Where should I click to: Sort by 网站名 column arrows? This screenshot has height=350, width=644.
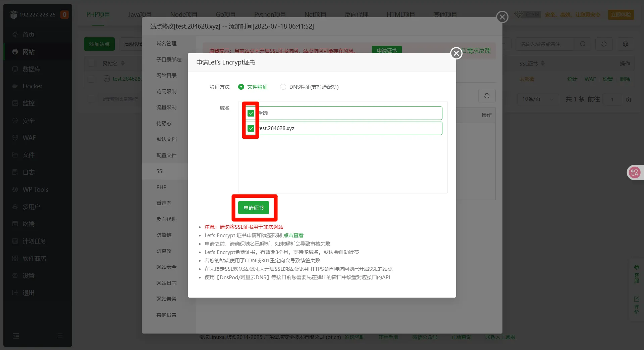click(x=123, y=63)
